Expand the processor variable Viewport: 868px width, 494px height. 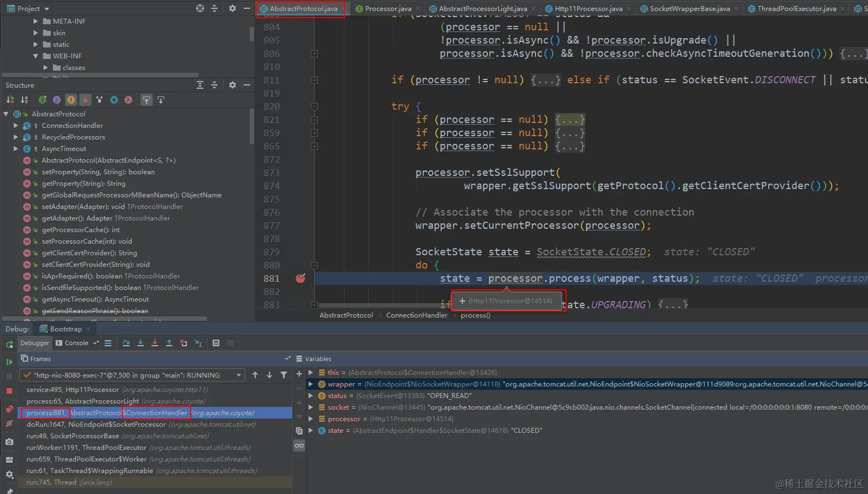311,418
